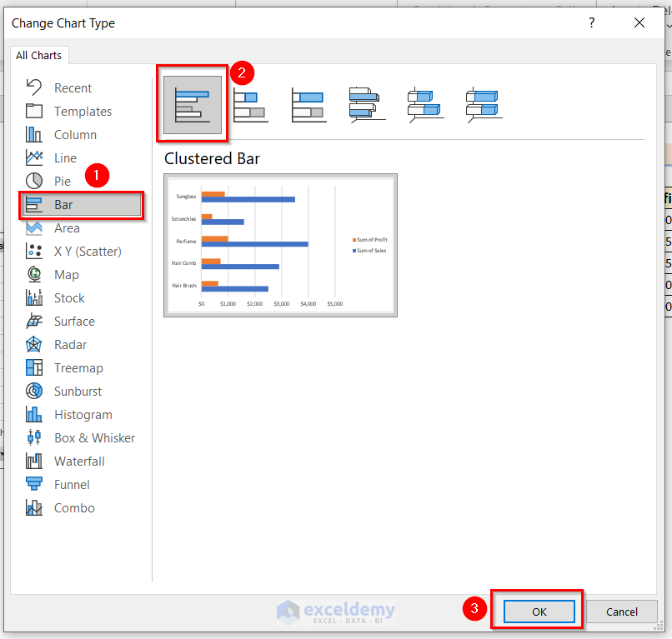Choose the Map chart category
The image size is (672, 639).
pos(67,275)
